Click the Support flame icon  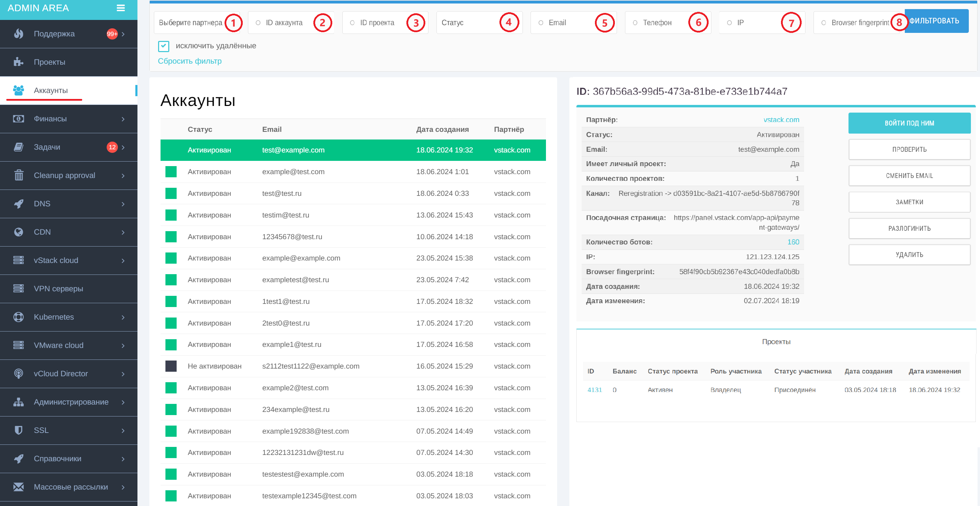click(18, 34)
